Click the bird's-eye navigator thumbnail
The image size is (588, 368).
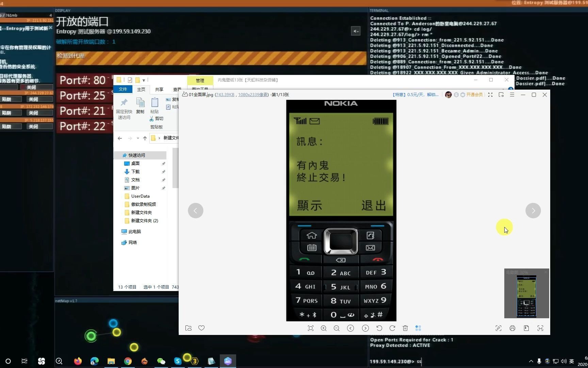(x=526, y=296)
